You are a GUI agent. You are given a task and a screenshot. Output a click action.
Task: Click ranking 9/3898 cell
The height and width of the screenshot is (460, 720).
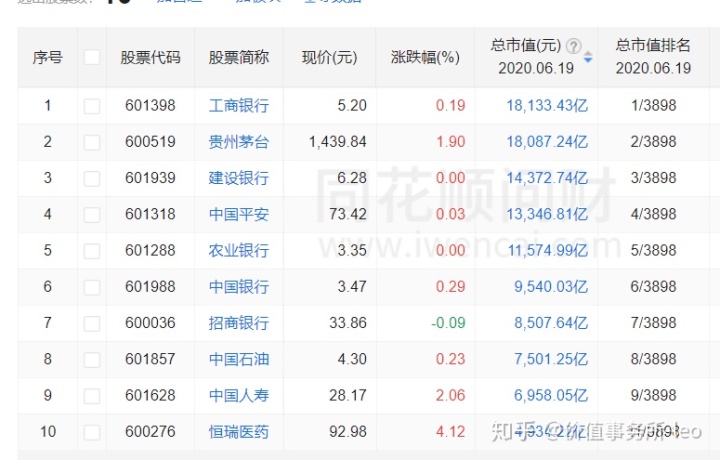coord(653,396)
